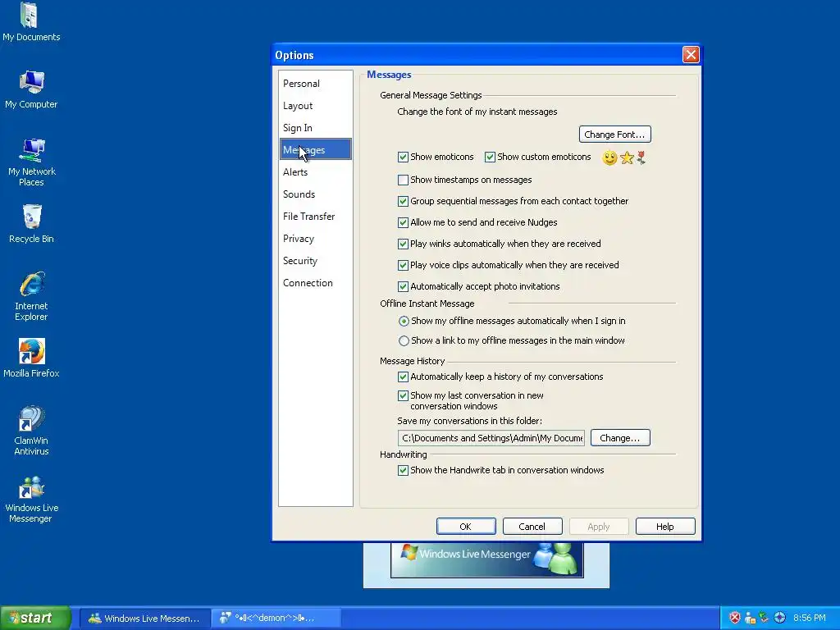Click the conversation folder path field
Screen dimensions: 840x630
[x=491, y=438]
